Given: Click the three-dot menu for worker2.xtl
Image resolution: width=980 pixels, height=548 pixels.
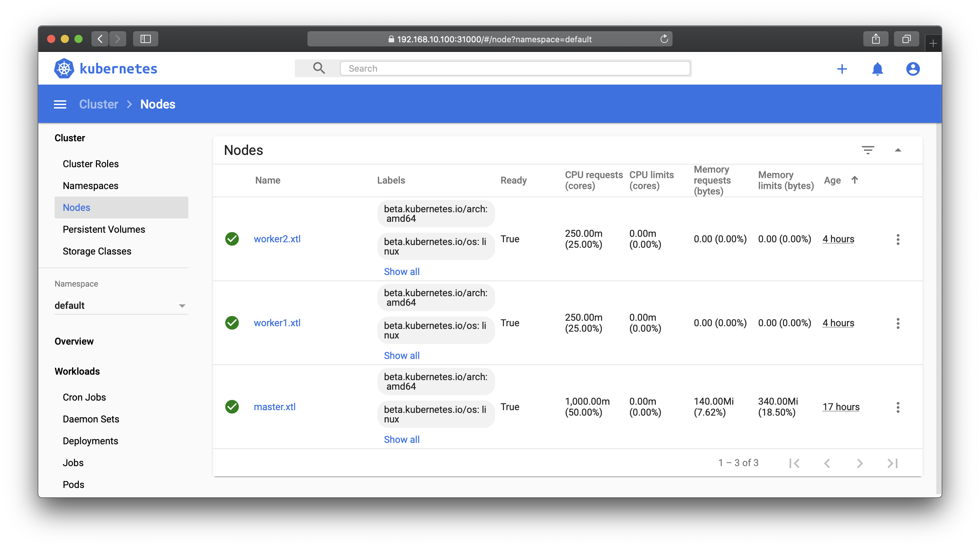Looking at the screenshot, I should (x=898, y=239).
